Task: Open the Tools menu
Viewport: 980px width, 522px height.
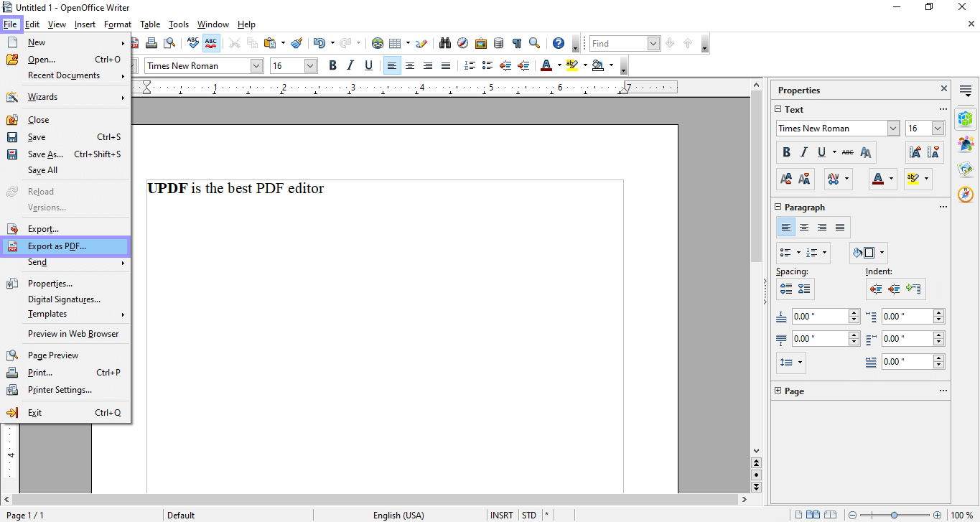Action: 178,24
